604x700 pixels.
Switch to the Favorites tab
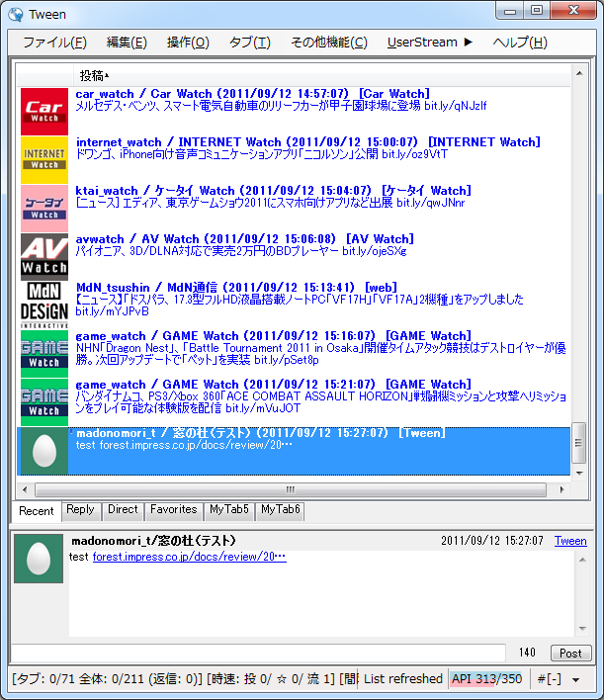click(174, 510)
